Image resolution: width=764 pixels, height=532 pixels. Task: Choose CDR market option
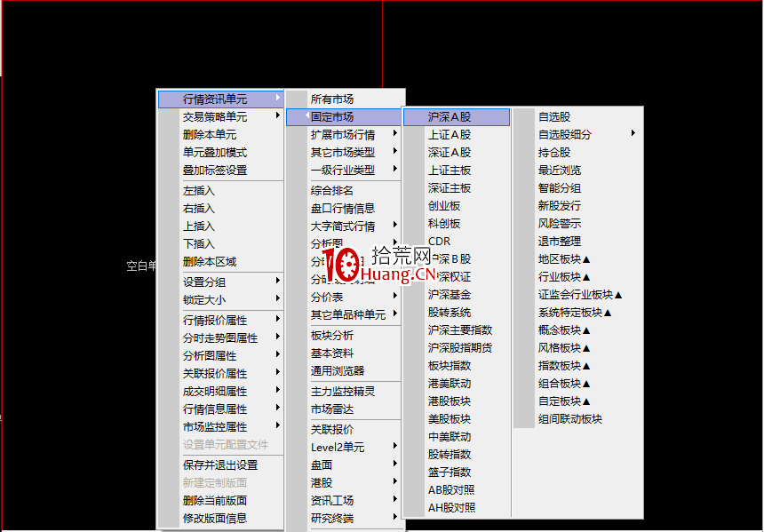[457, 242]
